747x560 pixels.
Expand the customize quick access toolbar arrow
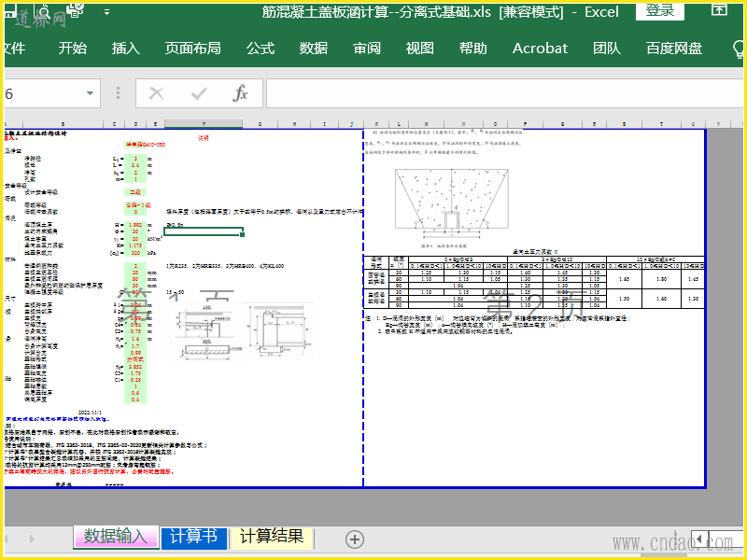click(106, 12)
